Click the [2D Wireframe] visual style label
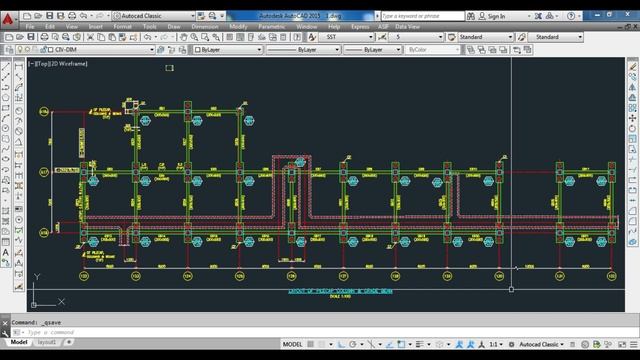This screenshot has width=640, height=360. point(69,64)
